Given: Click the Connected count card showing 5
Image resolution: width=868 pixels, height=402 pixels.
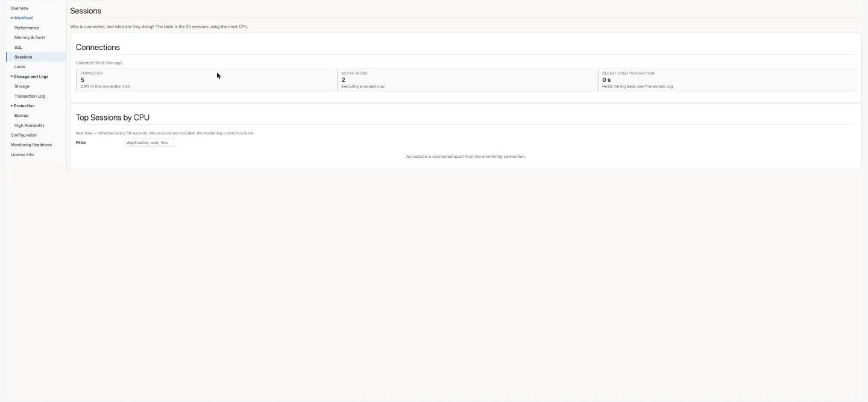Looking at the screenshot, I should (x=206, y=80).
